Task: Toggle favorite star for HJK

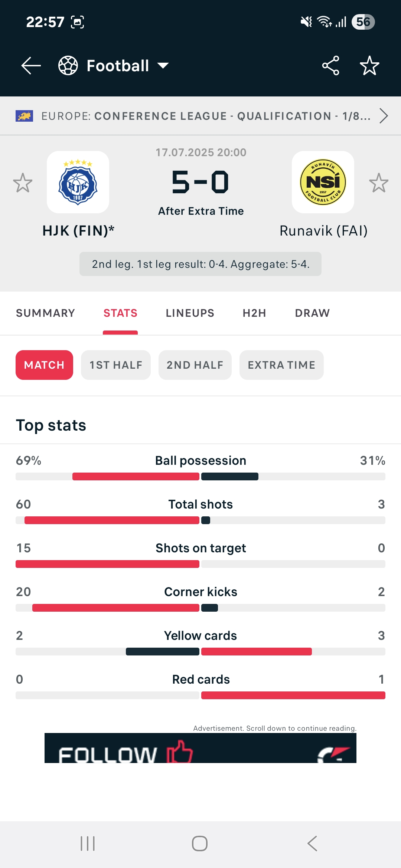Action: [x=23, y=183]
